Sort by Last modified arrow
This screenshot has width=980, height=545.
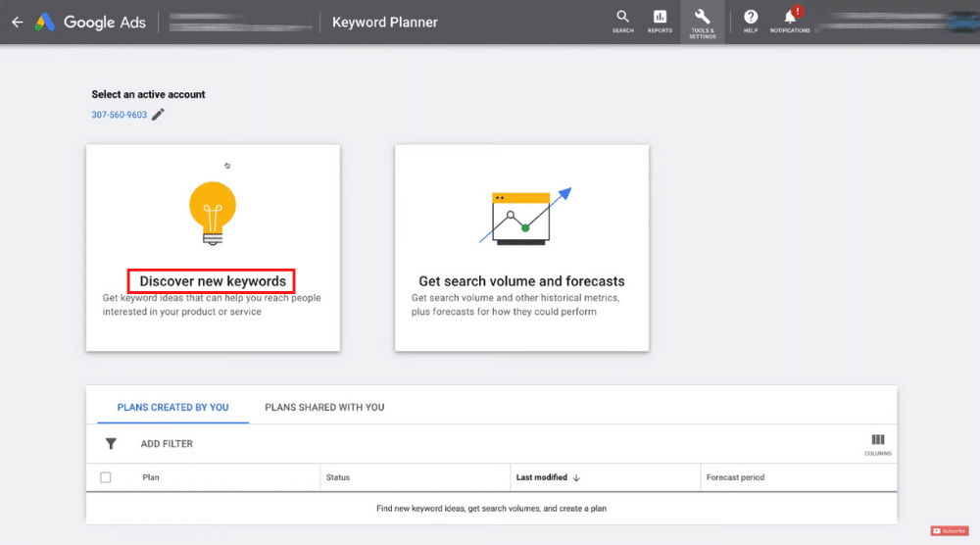tap(576, 477)
